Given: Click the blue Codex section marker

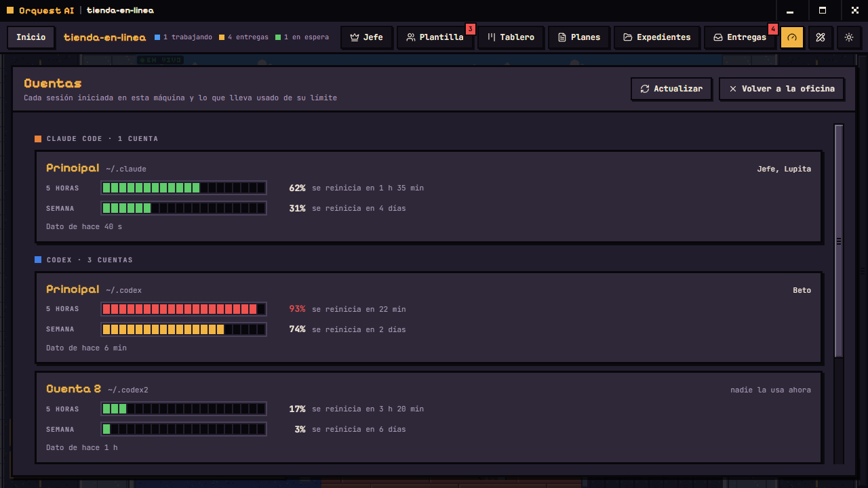Looking at the screenshot, I should [x=38, y=260].
